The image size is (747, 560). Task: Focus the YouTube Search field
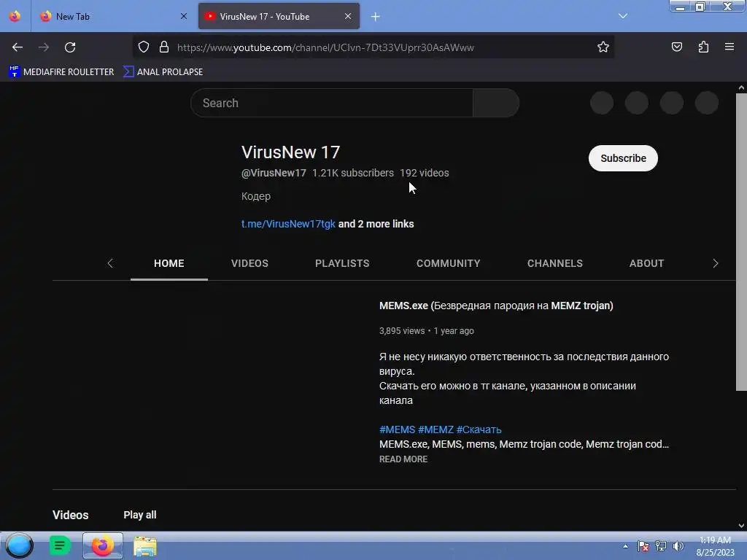coord(332,103)
